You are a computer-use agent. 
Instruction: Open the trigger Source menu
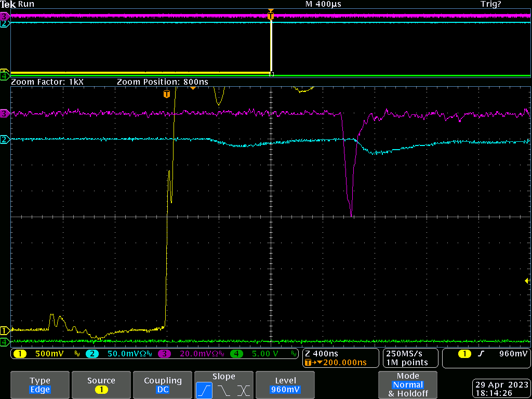[x=101, y=385]
